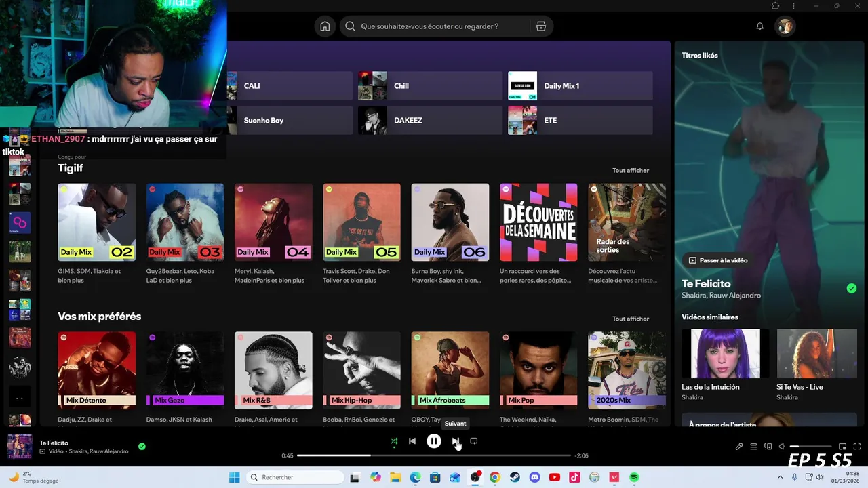Screen dimensions: 868x488
Task: Toggle shuffle playback
Action: pyautogui.click(x=394, y=441)
